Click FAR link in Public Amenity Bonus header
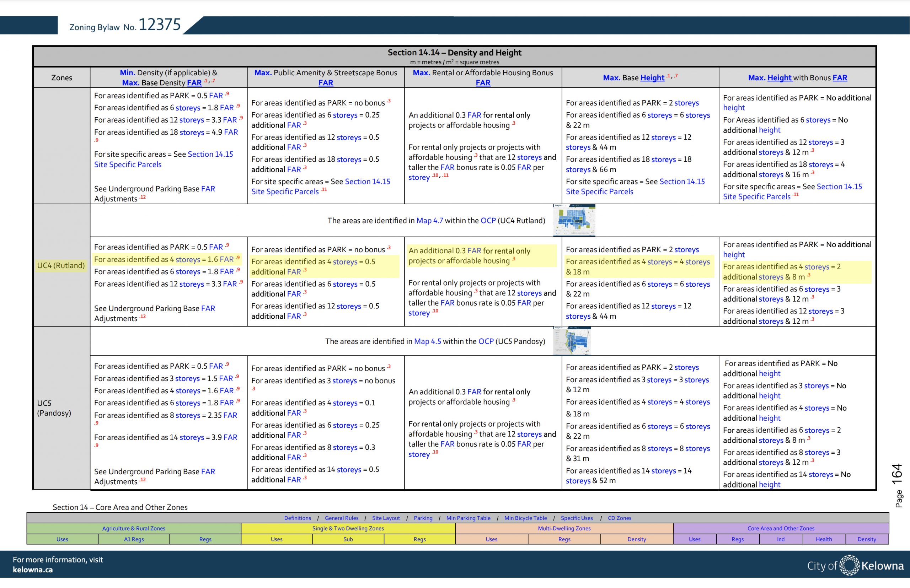Screen dimensions: 910x588 [326, 82]
